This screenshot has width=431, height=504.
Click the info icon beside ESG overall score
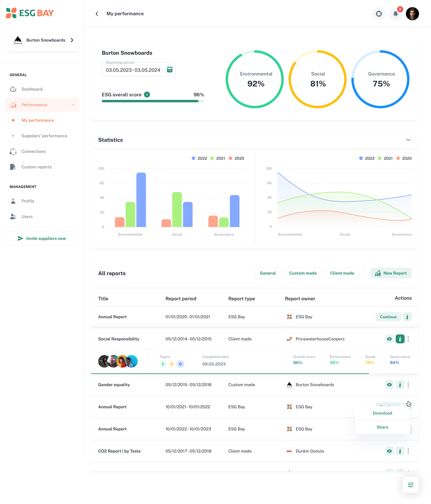pyautogui.click(x=147, y=94)
